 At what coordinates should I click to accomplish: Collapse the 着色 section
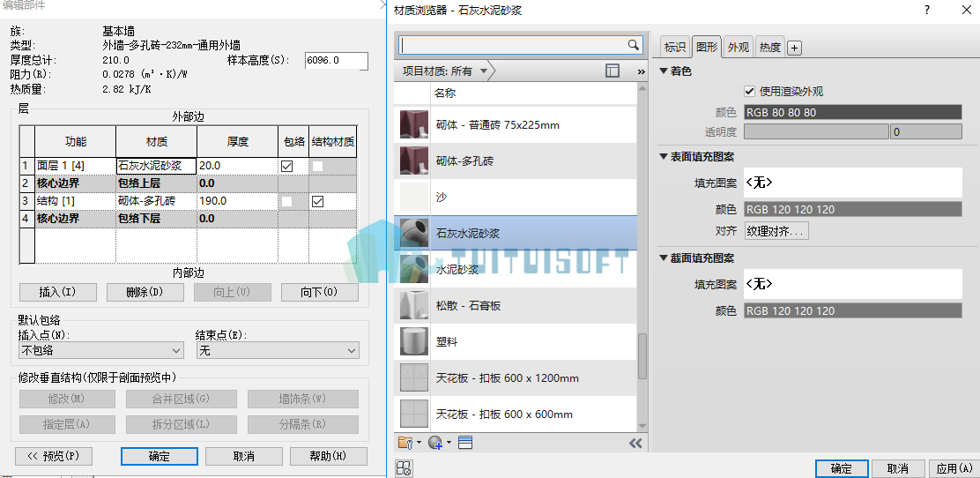tap(664, 71)
